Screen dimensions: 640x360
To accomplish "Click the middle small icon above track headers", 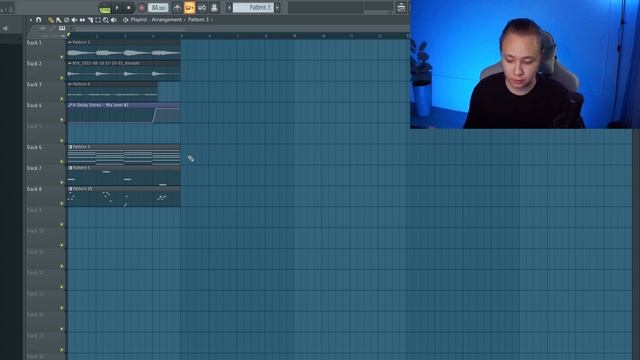I will pyautogui.click(x=52, y=28).
